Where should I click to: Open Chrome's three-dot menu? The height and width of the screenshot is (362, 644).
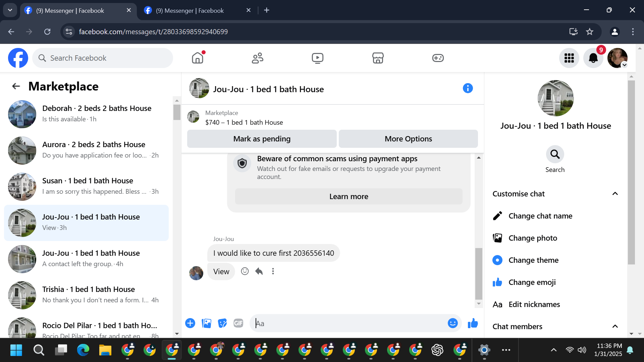pyautogui.click(x=633, y=32)
